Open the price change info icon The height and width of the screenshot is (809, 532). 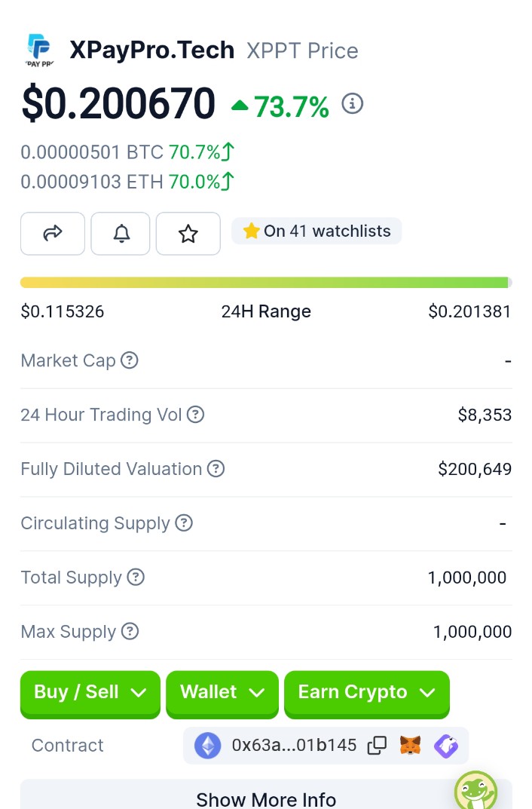[353, 104]
